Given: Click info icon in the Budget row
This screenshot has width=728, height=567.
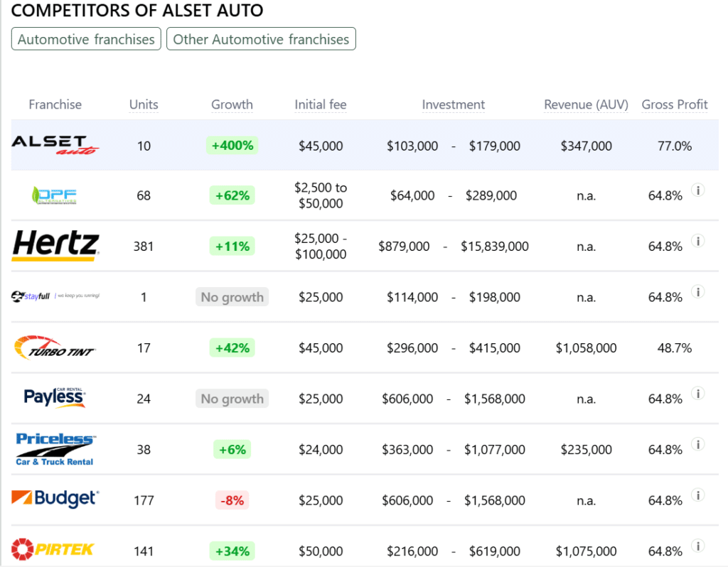Looking at the screenshot, I should (x=698, y=495).
